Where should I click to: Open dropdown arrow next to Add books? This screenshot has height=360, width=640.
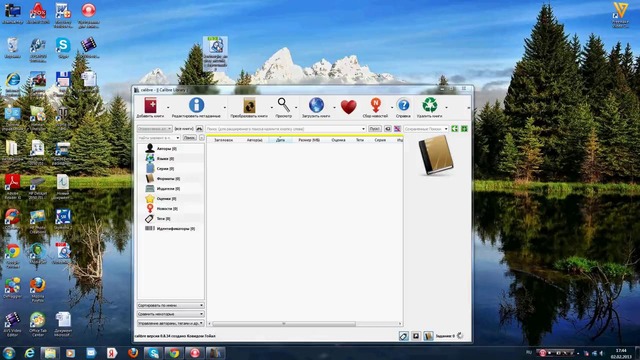(x=168, y=108)
